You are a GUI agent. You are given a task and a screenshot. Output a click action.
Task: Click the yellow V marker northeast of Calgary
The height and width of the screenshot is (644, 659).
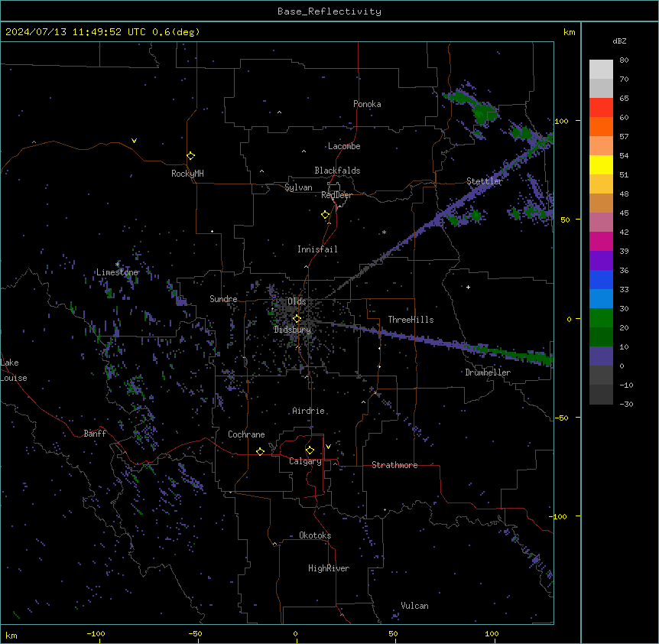328,447
